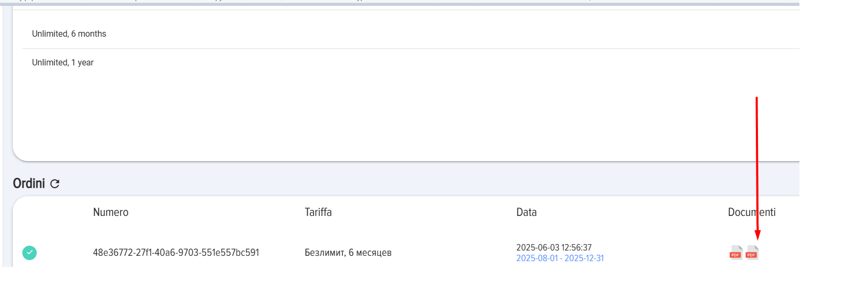The height and width of the screenshot is (284, 868).
Task: Click the narrow vertical strip at left edge
Action: click(7, 133)
